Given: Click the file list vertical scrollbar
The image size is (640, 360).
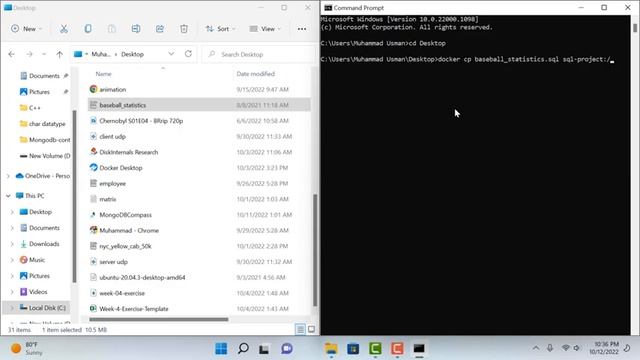Looking at the screenshot, I should tap(315, 250).
